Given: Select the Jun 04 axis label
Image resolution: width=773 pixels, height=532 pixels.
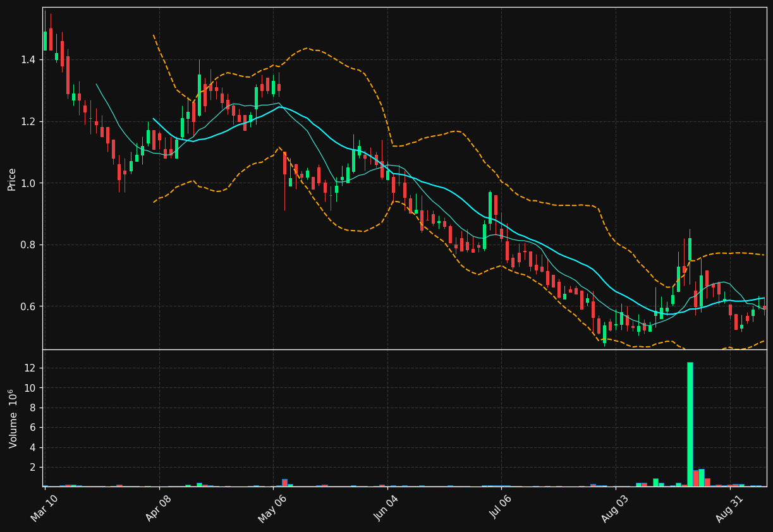Looking at the screenshot, I should [387, 509].
